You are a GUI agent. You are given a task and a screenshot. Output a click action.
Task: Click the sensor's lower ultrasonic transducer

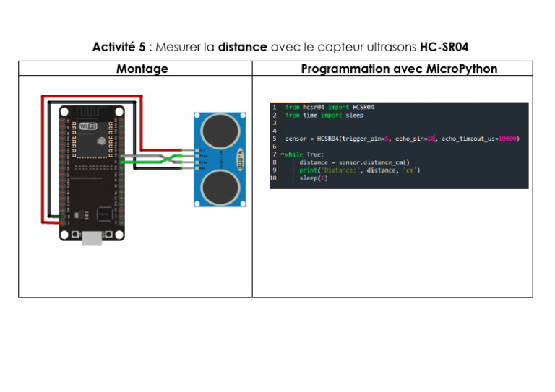[x=220, y=188]
